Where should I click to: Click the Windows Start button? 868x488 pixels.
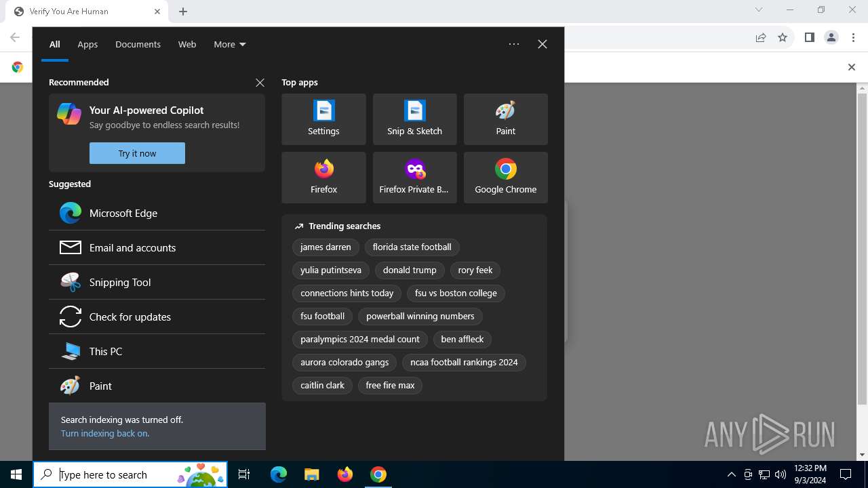pyautogui.click(x=16, y=474)
